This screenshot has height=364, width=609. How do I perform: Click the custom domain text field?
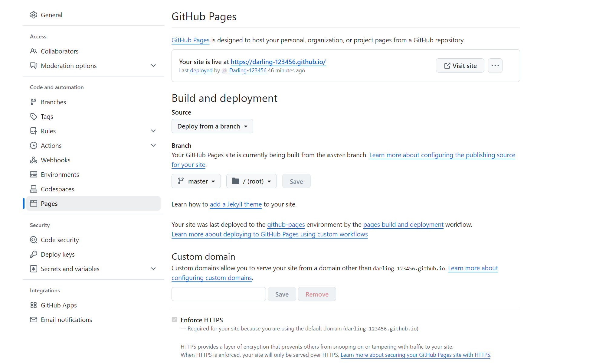(x=218, y=294)
